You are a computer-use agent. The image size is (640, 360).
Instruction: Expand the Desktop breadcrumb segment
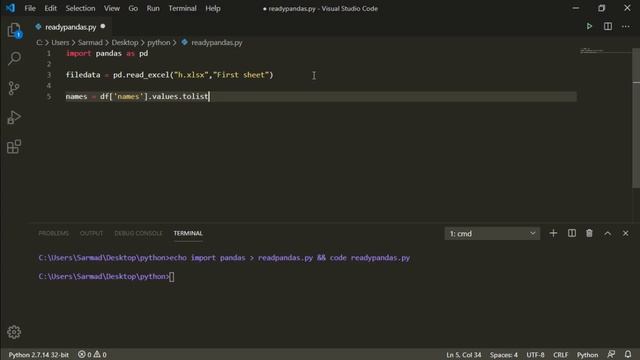125,42
